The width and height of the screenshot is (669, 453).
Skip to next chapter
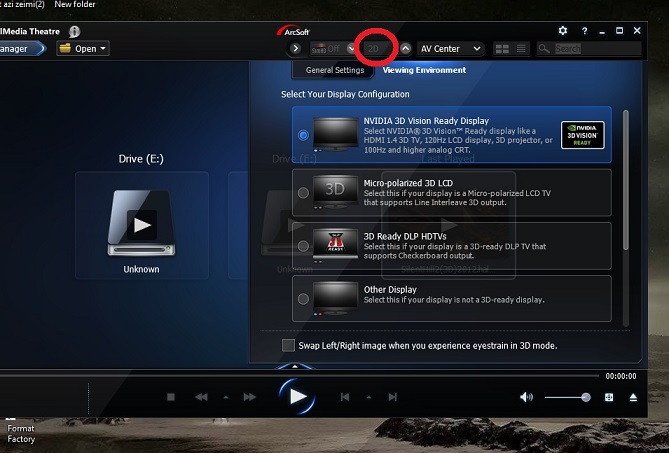coord(393,397)
